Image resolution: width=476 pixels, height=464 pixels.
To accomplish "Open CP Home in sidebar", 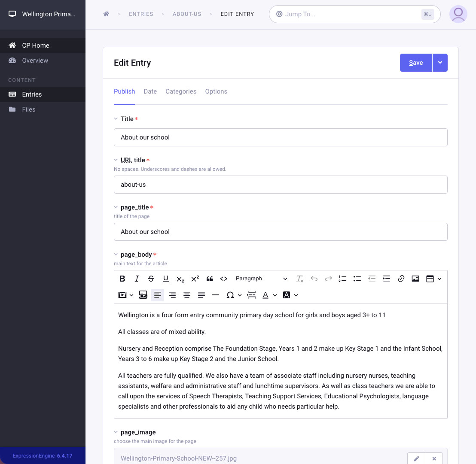I will [43, 45].
